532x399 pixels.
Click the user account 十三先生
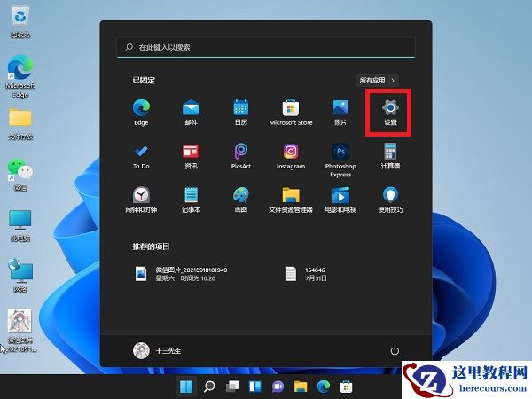pos(157,350)
